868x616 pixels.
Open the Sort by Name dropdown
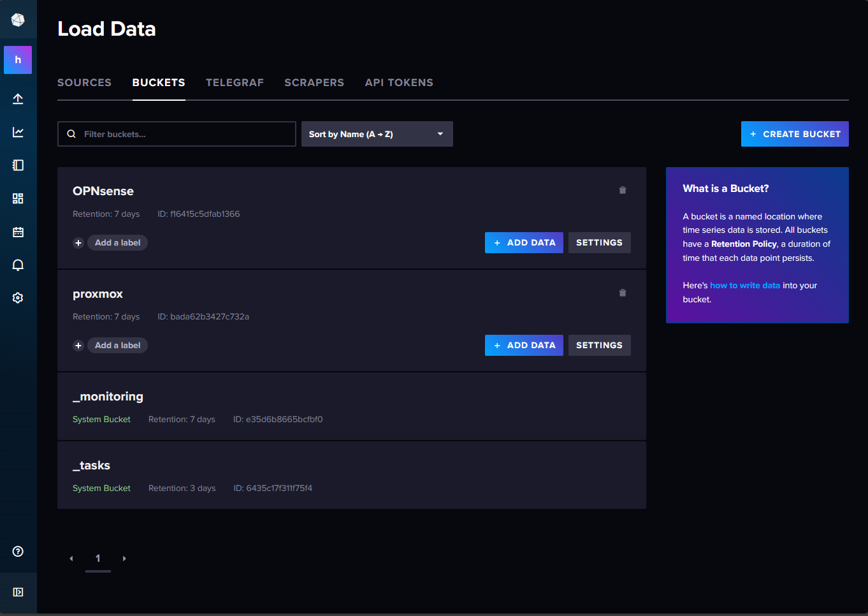click(x=377, y=134)
